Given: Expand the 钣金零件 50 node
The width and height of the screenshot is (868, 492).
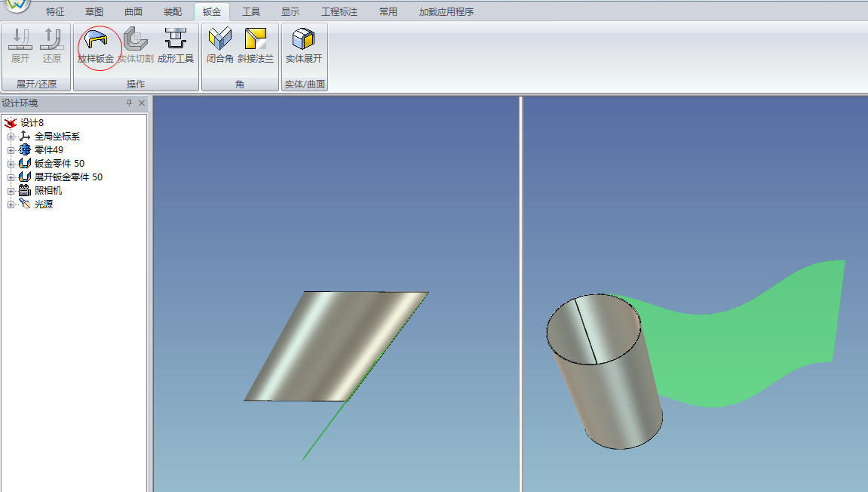Looking at the screenshot, I should click(x=11, y=164).
